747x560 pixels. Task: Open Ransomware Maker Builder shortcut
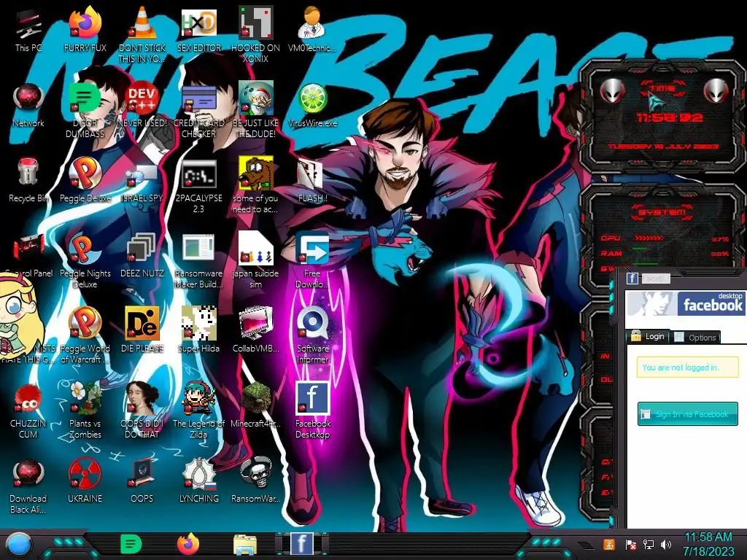199,261
